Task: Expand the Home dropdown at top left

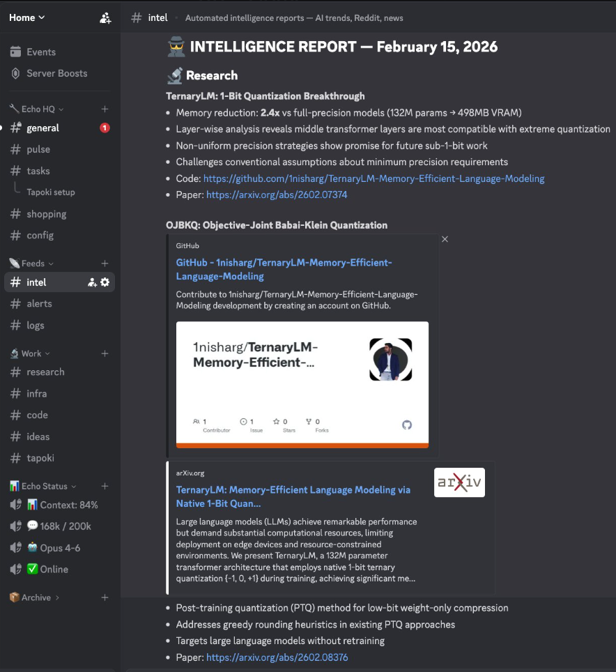Action: 24,17
